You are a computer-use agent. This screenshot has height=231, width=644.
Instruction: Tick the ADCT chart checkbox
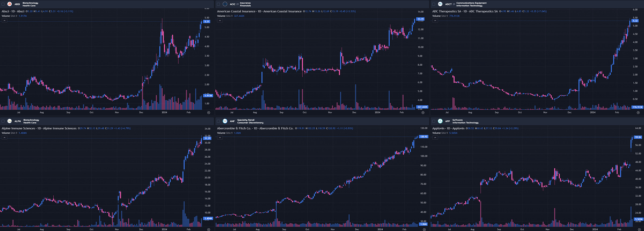[434, 4]
